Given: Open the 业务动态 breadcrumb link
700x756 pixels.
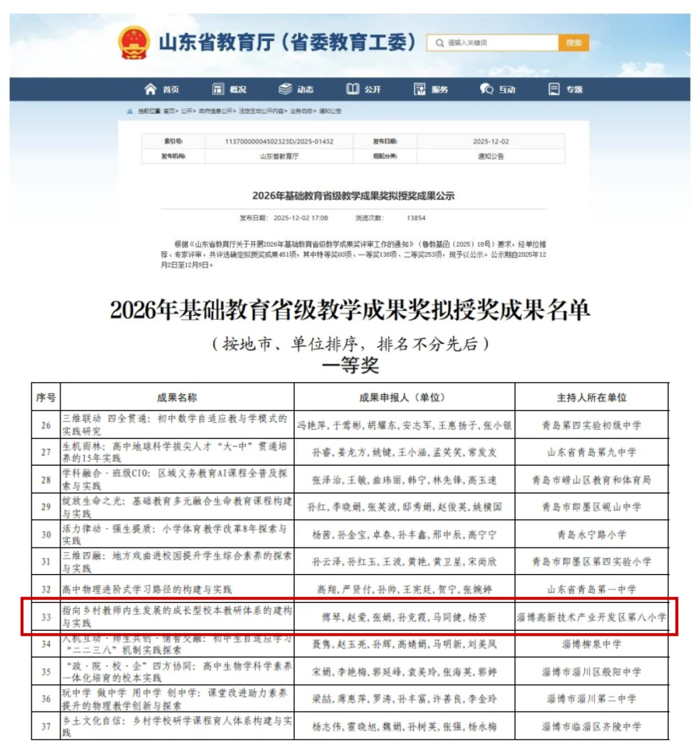Looking at the screenshot, I should coord(301,111).
